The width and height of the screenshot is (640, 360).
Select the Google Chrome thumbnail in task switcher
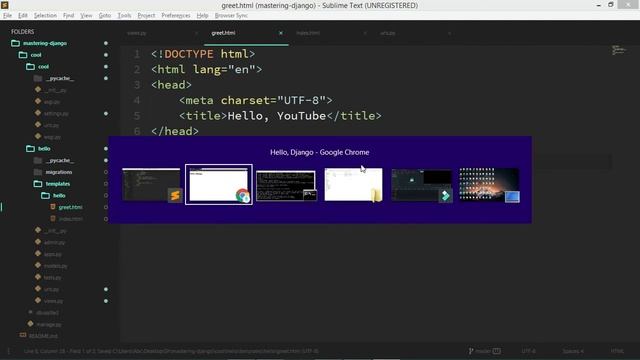point(219,184)
